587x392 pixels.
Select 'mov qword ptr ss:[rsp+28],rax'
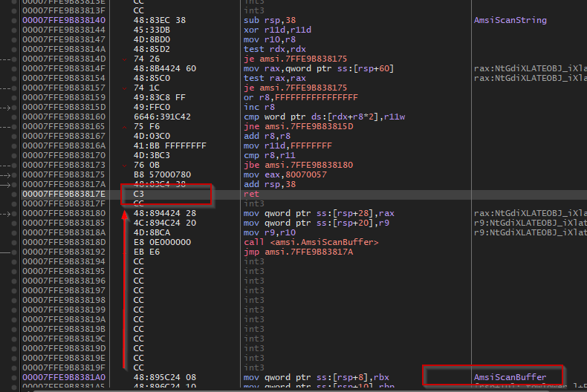tap(319, 213)
